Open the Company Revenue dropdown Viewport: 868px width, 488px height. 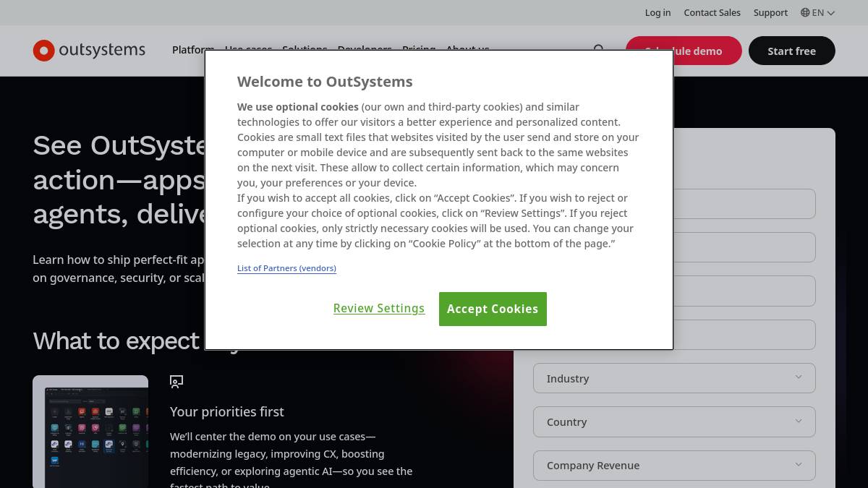674,465
